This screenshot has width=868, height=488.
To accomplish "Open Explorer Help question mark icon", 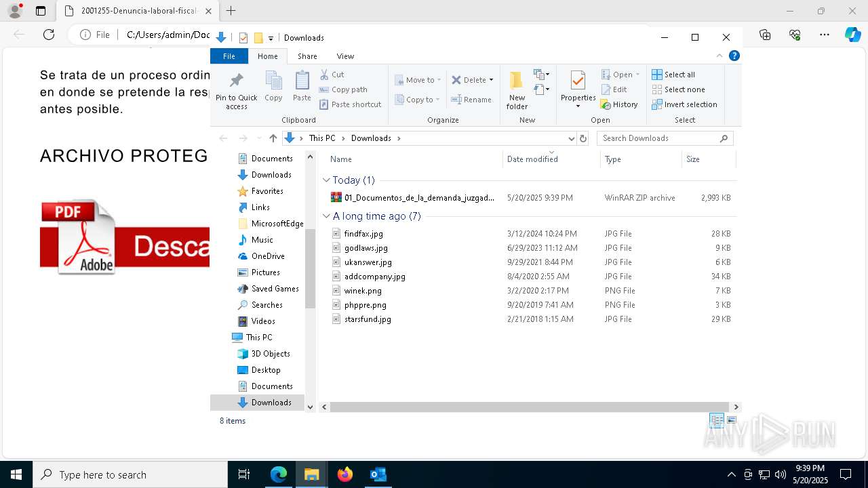I will [x=734, y=56].
